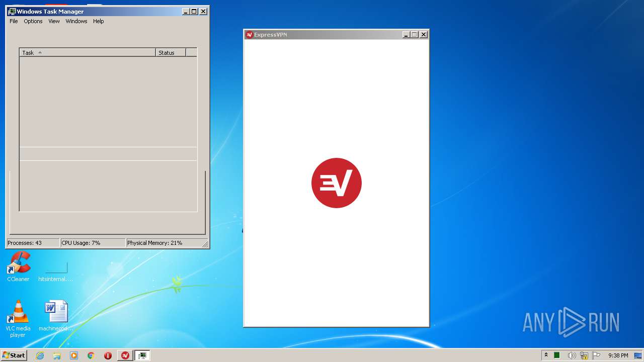Click the Task Manager resize grip corner
Viewport: 644px width, 362px height.
pyautogui.click(x=205, y=244)
